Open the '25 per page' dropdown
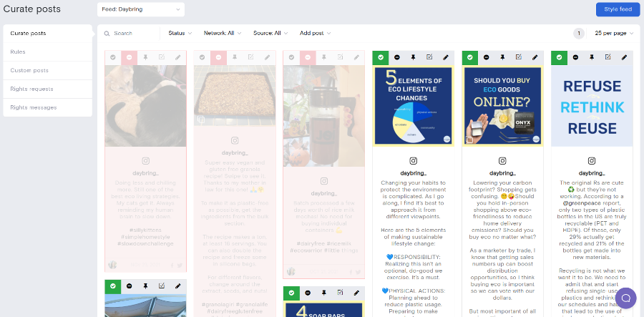Image resolution: width=644 pixels, height=317 pixels. [613, 33]
